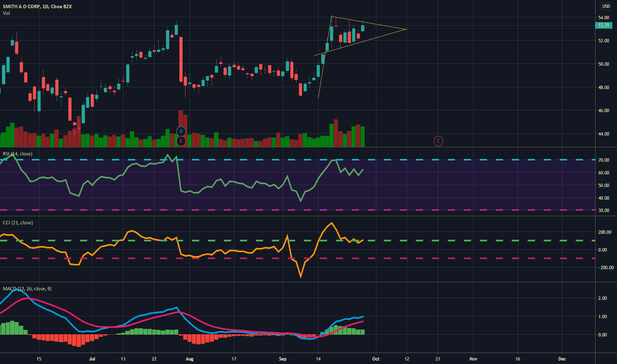Click the 46.00 price axis label
Screen dimensions: 617x364
tap(604, 111)
